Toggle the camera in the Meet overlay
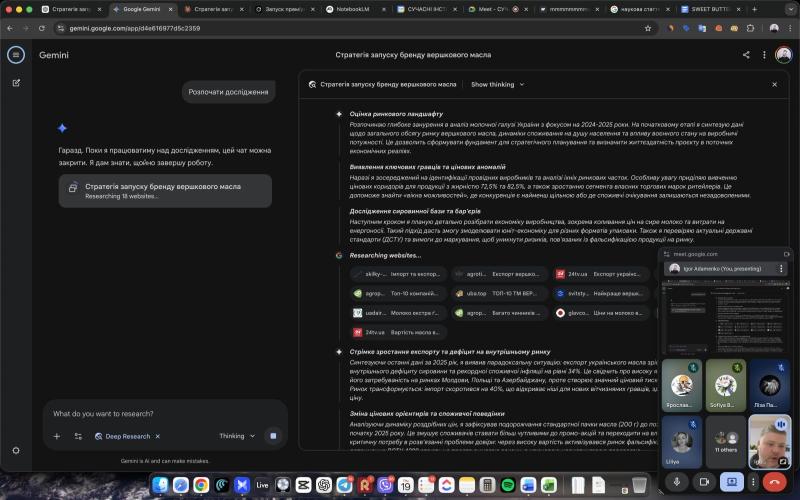The image size is (800, 500). coord(703,481)
